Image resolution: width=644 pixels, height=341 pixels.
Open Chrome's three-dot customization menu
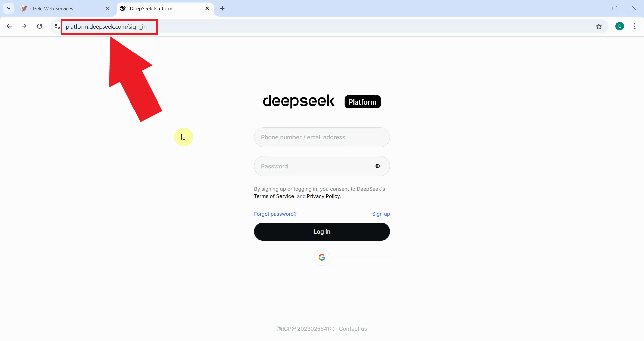pos(635,26)
